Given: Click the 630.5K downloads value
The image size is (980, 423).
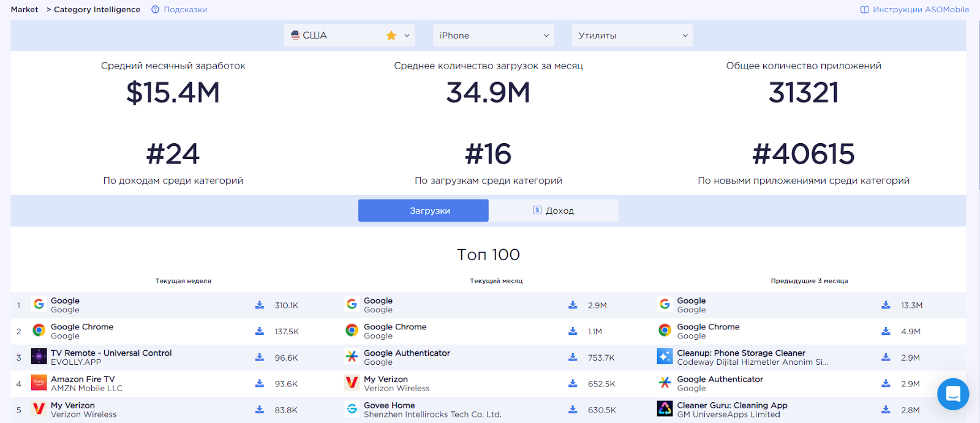Looking at the screenshot, I should (x=602, y=410).
